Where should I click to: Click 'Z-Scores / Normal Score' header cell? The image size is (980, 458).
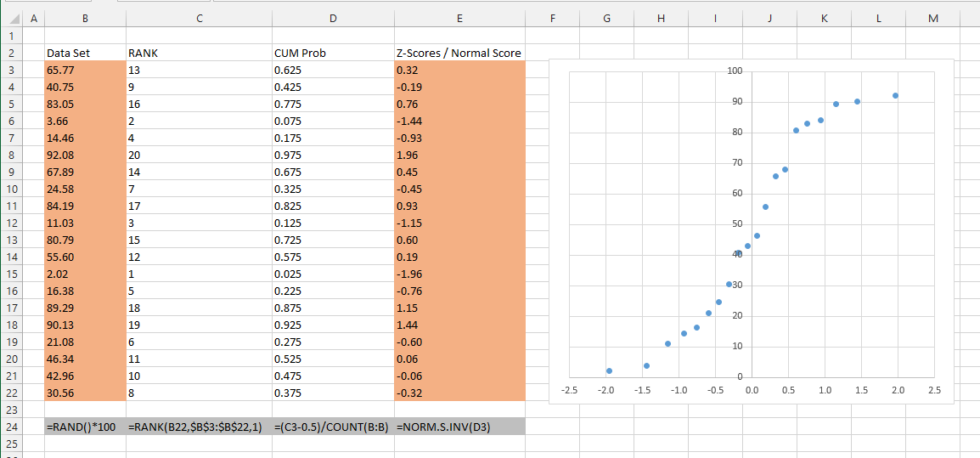click(459, 54)
